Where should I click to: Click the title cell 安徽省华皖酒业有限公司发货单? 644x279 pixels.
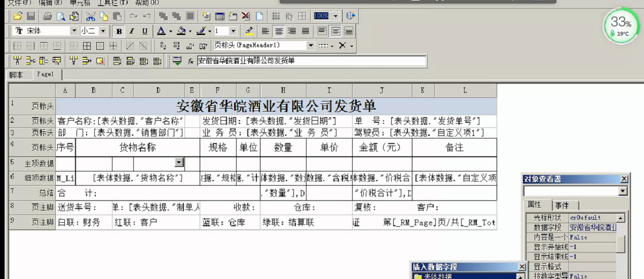point(276,106)
